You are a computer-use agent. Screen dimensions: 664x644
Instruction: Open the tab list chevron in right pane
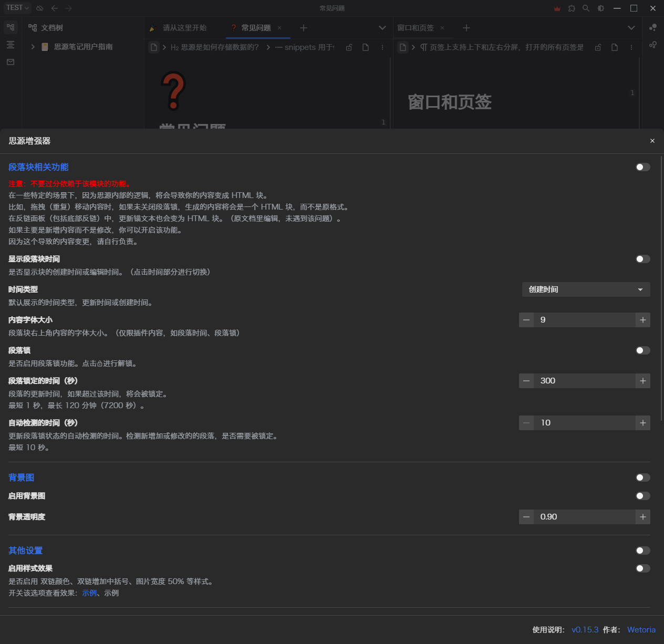[x=631, y=28]
